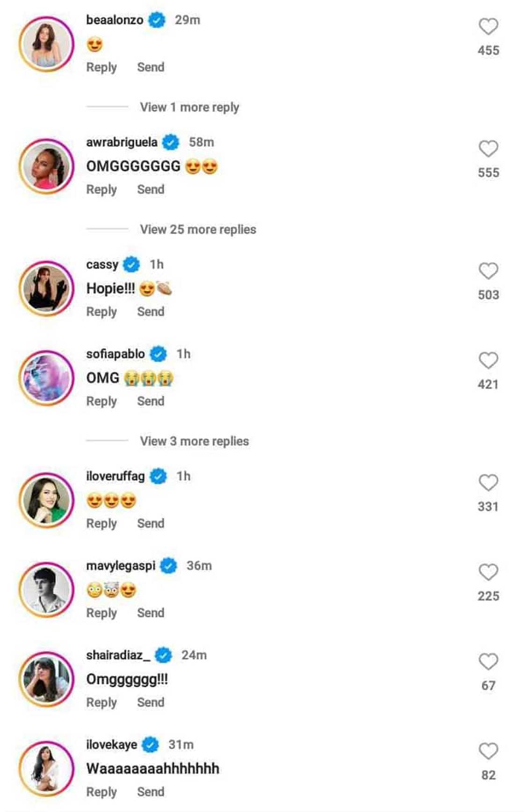Click iloveruffag's username

115,476
